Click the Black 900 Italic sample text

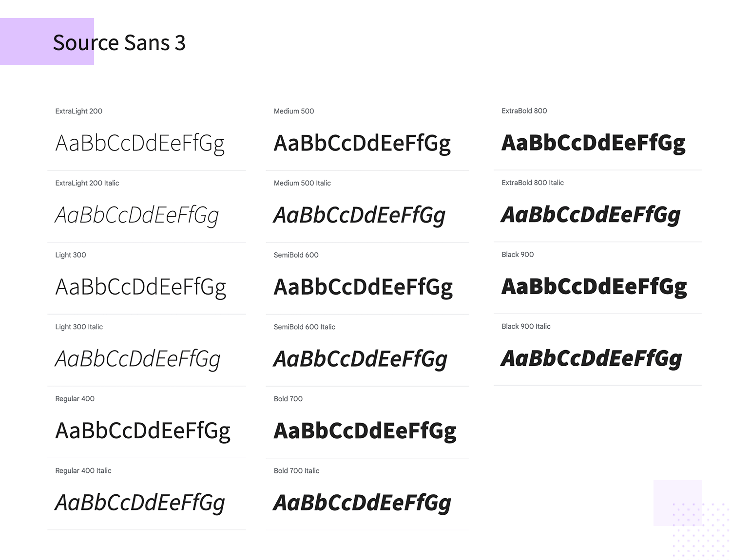[592, 359]
